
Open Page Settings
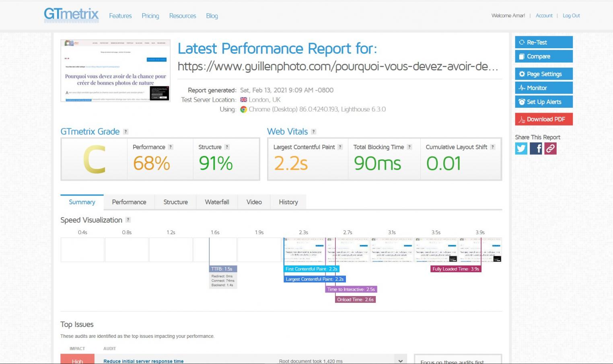(x=544, y=74)
